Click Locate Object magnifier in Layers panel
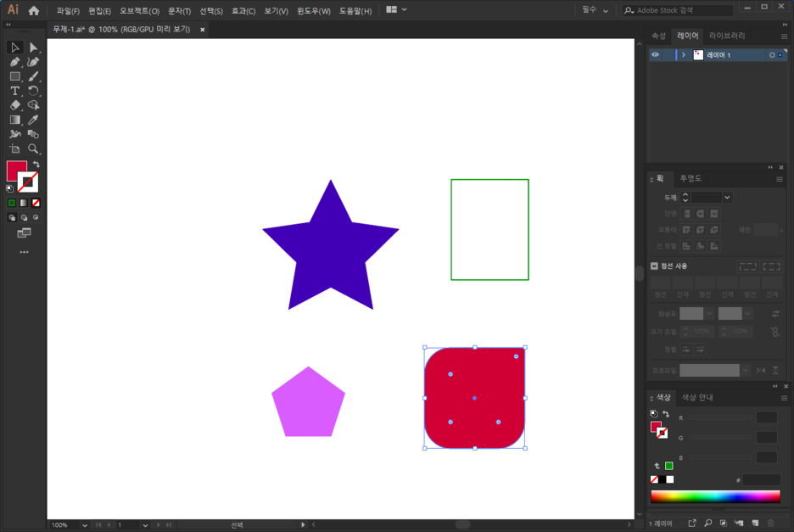This screenshot has width=794, height=532. (708, 523)
